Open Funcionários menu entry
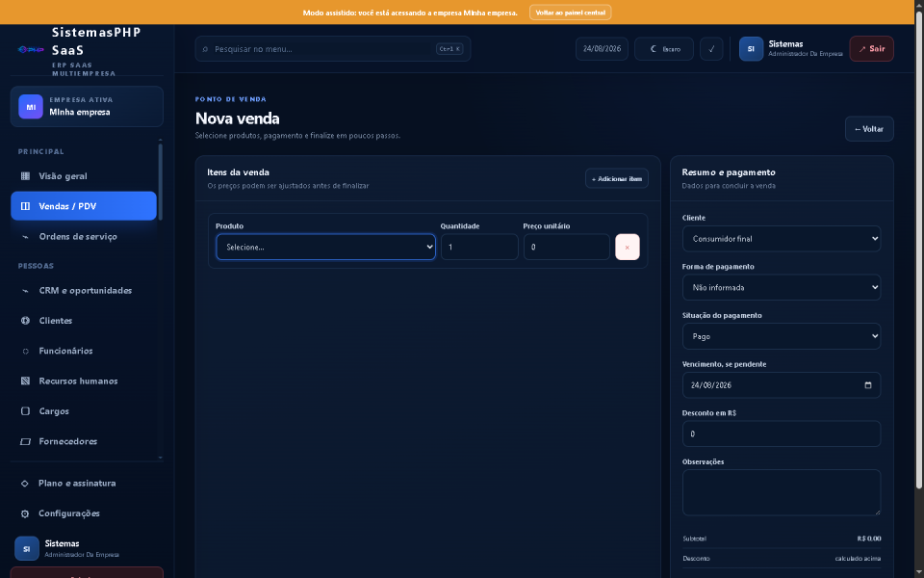The height and width of the screenshot is (578, 924). point(84,351)
